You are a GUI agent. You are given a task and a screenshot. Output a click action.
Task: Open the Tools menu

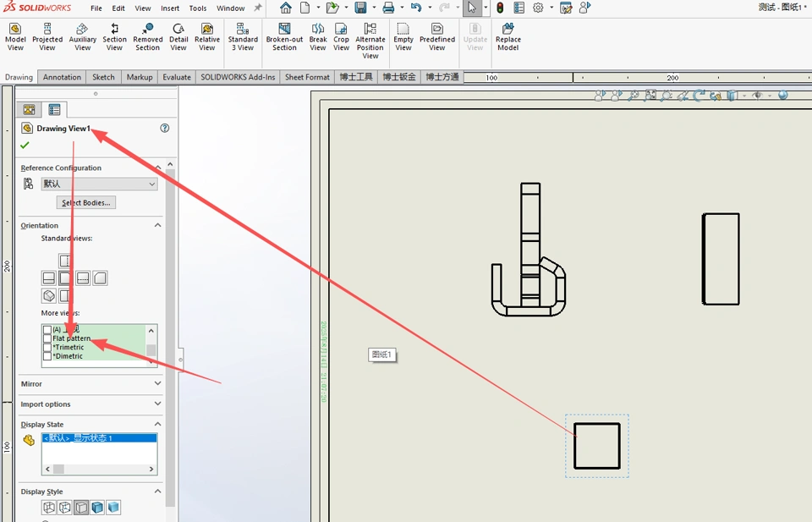click(x=198, y=8)
